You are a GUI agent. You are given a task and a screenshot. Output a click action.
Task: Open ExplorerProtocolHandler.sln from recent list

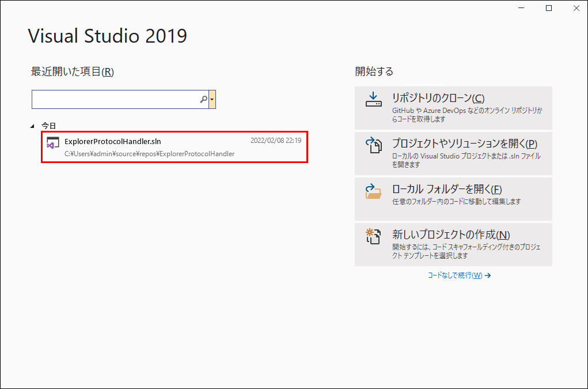click(174, 147)
